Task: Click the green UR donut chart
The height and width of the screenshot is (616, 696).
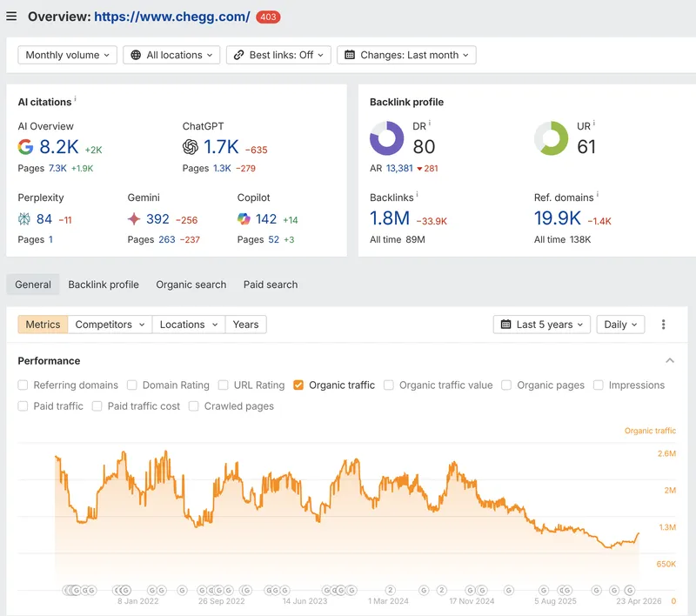Action: [x=551, y=138]
